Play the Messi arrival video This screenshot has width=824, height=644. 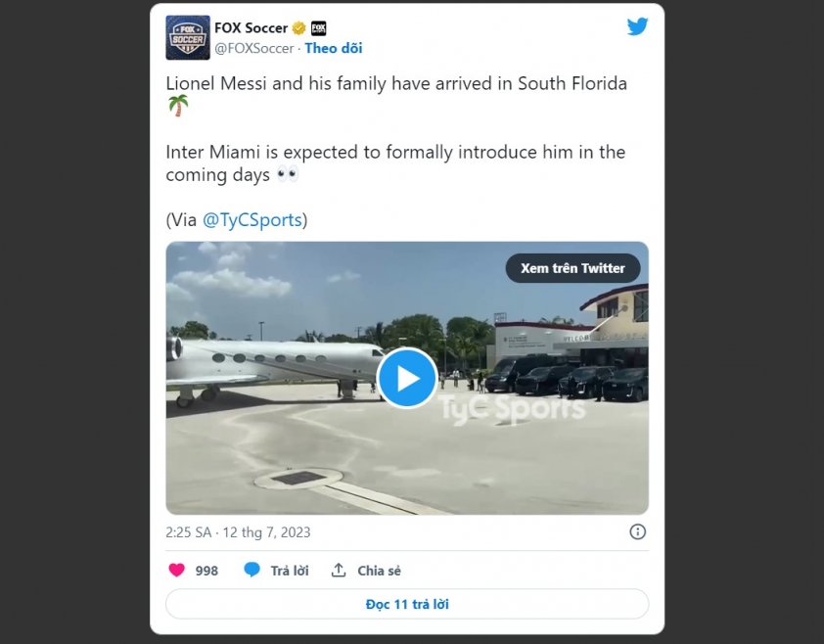[x=407, y=378]
